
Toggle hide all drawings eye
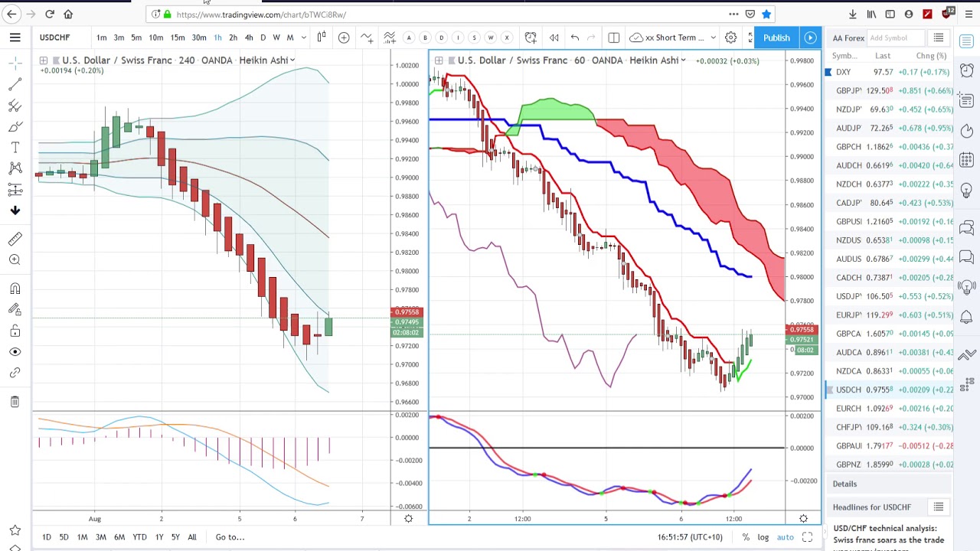tap(15, 351)
